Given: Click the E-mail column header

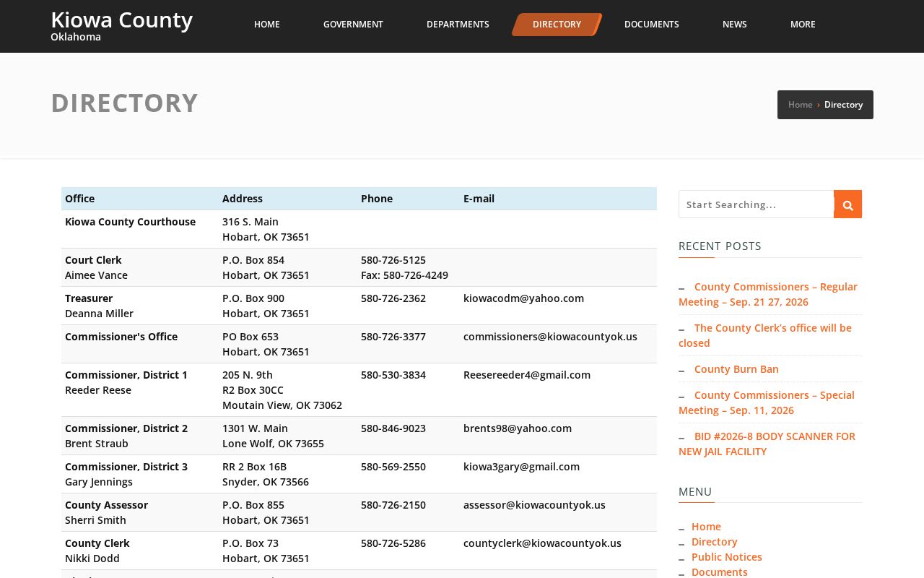Looking at the screenshot, I should coord(479,199).
